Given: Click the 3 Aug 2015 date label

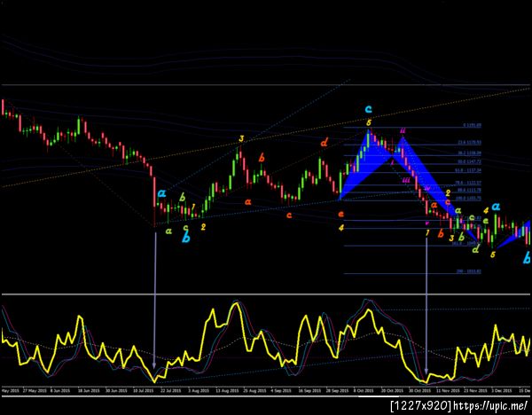Looking at the screenshot, I should (x=199, y=390).
